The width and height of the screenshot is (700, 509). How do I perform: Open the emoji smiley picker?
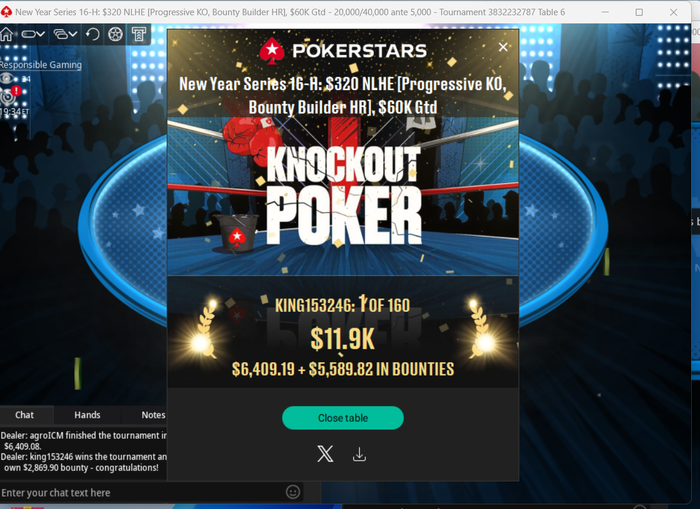pos(293,492)
